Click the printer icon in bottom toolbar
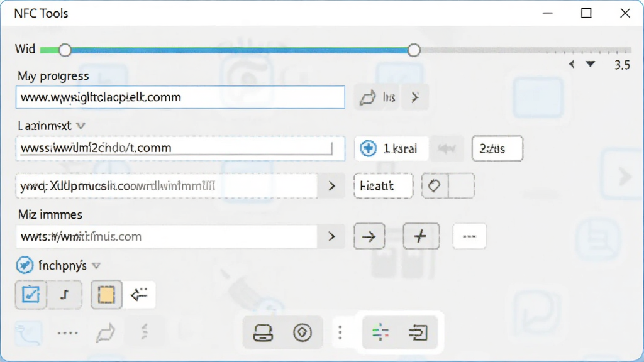The height and width of the screenshot is (362, 644). (x=263, y=332)
